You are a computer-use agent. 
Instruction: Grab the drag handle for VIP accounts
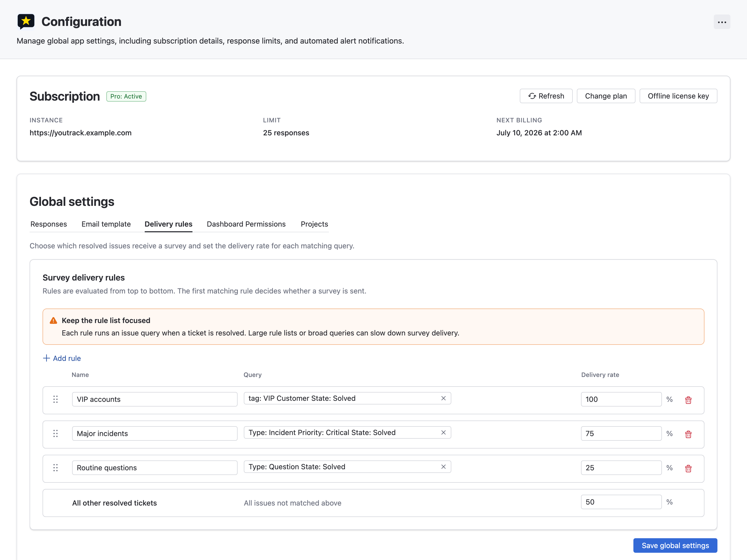(56, 399)
